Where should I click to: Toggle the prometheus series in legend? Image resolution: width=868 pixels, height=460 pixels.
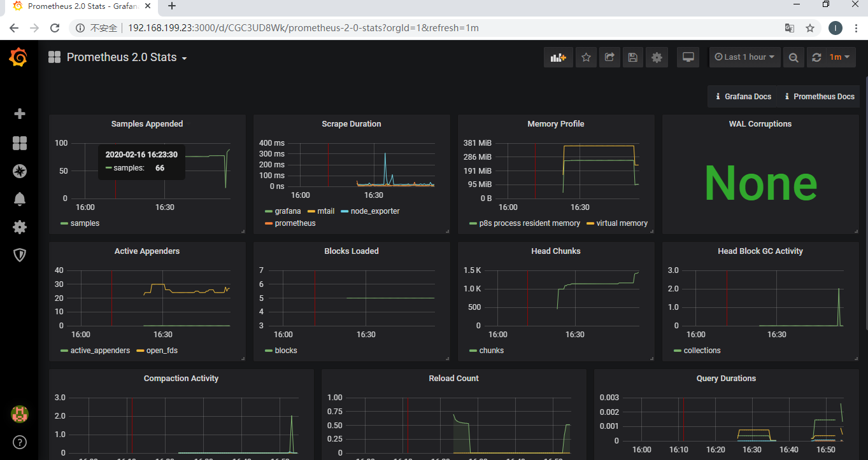pos(295,223)
